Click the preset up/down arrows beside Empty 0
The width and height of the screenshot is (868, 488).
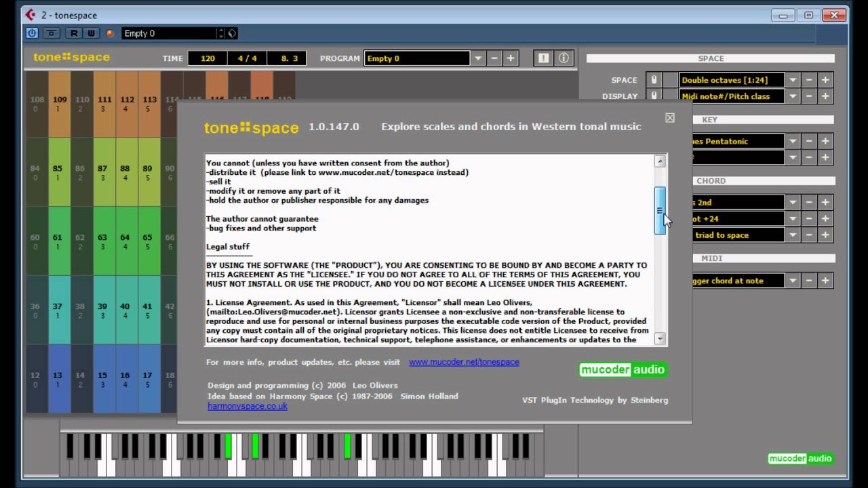(220, 33)
